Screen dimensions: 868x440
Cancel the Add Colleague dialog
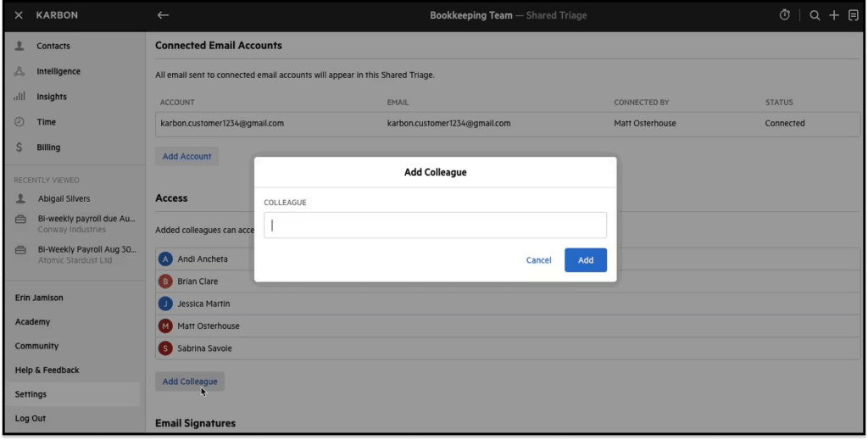pos(538,260)
